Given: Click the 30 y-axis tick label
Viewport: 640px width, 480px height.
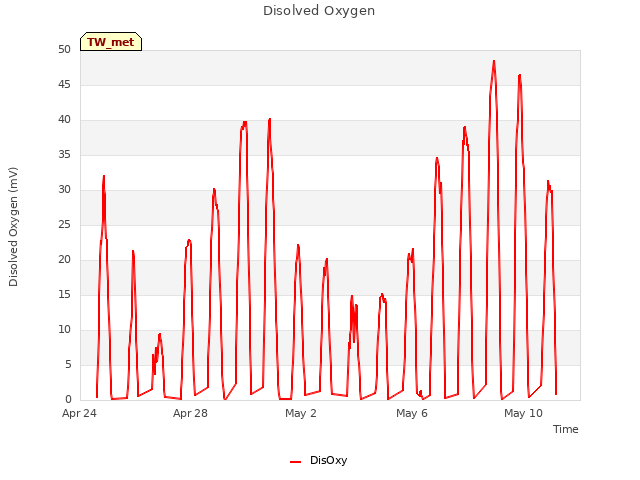Looking at the screenshot, I should [64, 189].
